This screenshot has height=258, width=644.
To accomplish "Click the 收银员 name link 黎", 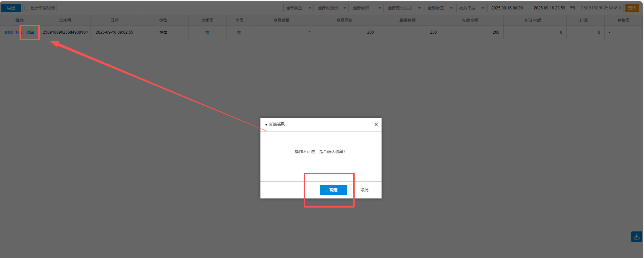I will (x=208, y=33).
